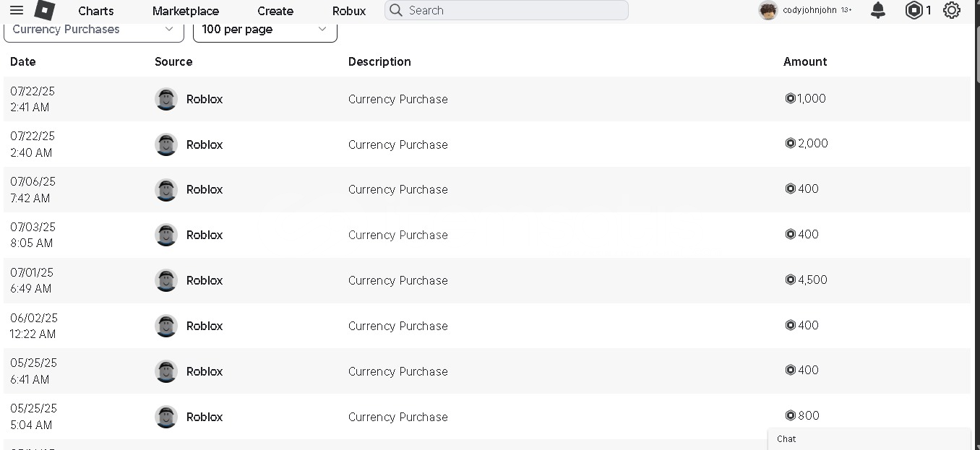Open the Robux nav link
This screenshot has width=980, height=450.
[x=349, y=11]
